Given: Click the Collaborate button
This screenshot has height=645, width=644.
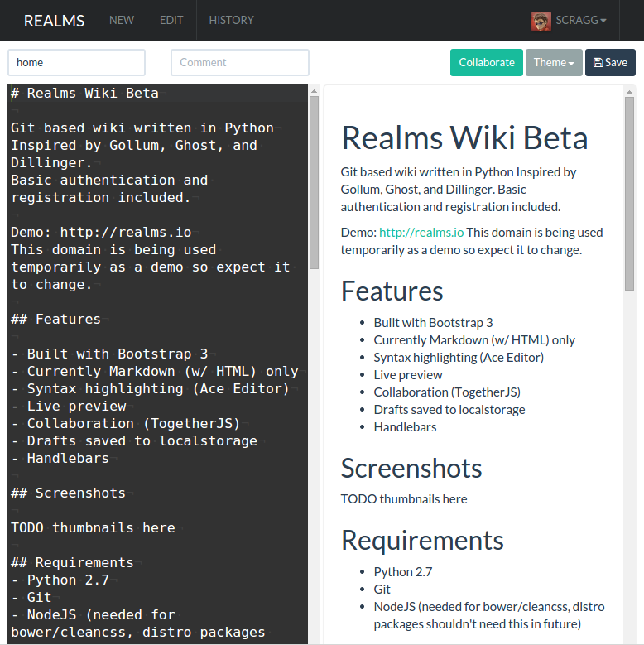Looking at the screenshot, I should [x=487, y=63].
